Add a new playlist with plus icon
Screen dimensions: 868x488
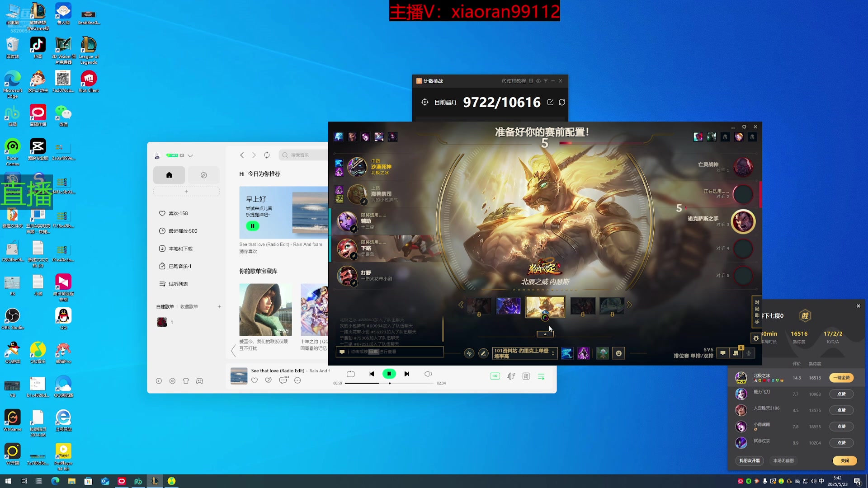click(x=219, y=306)
